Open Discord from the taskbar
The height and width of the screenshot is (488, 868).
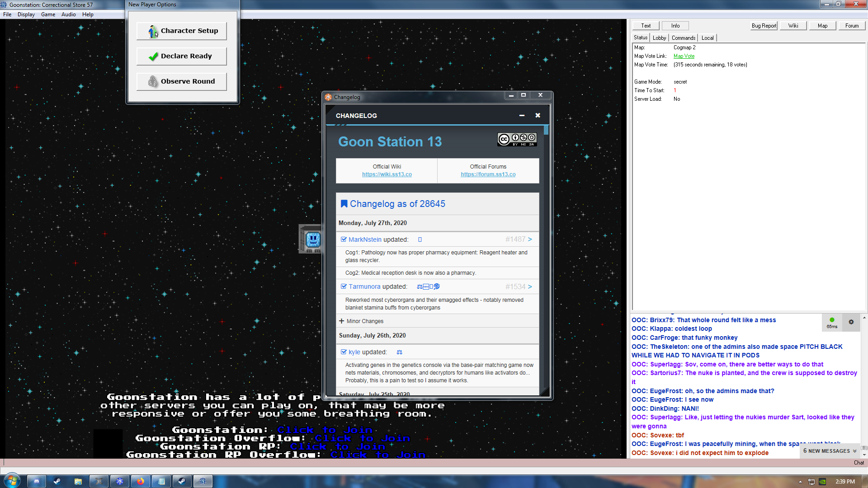point(37,481)
